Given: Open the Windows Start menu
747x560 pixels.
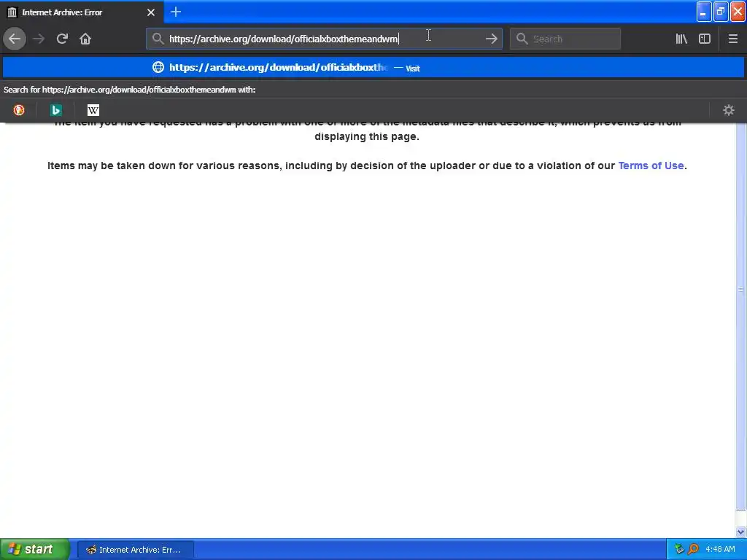Looking at the screenshot, I should coord(34,550).
